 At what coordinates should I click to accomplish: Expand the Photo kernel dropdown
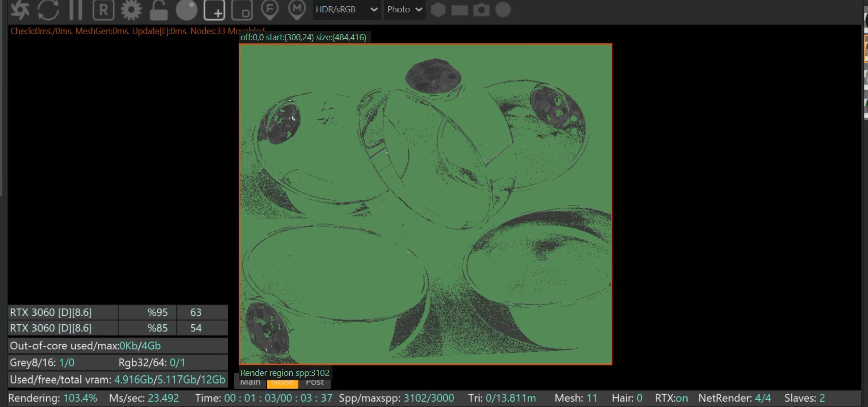coord(404,9)
